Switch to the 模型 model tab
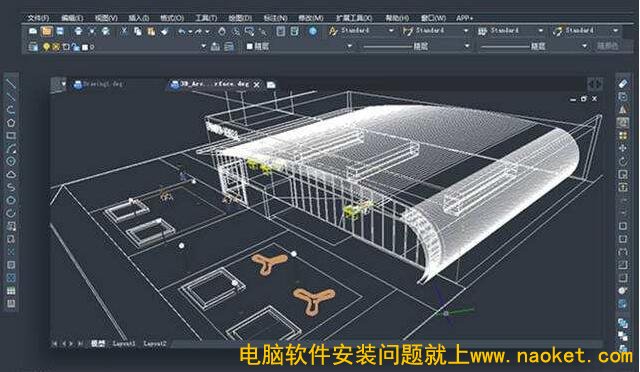 (98, 343)
